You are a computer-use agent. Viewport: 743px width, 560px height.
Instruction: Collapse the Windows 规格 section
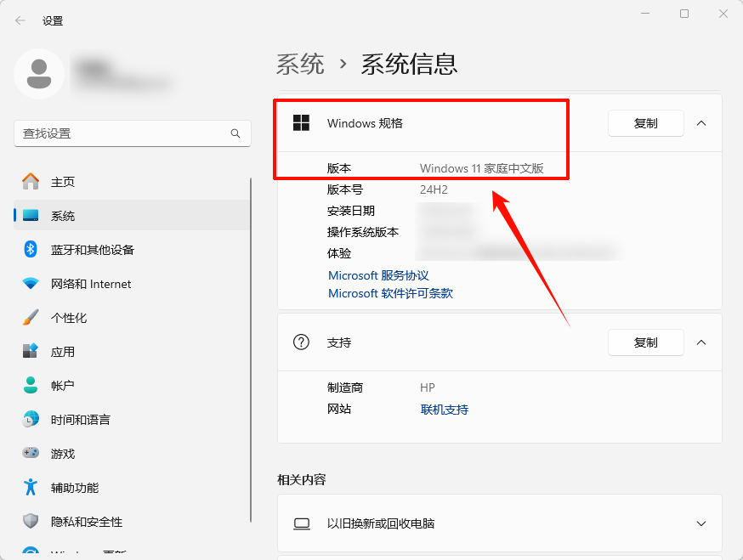click(701, 122)
